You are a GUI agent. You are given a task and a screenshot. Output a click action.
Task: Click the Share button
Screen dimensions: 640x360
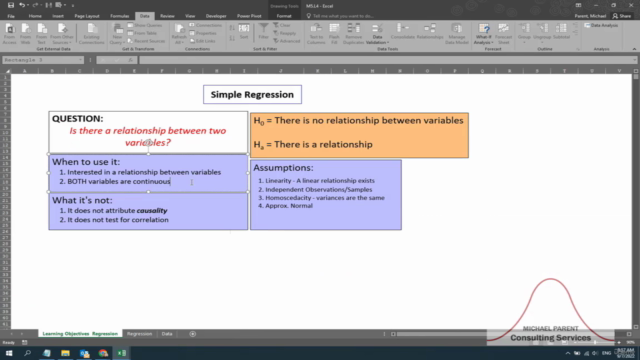pos(622,16)
